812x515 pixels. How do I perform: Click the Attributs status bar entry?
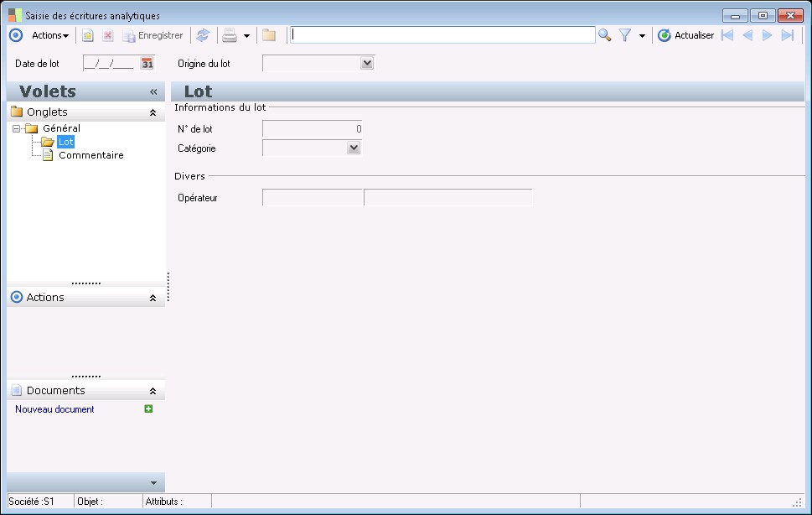(163, 502)
